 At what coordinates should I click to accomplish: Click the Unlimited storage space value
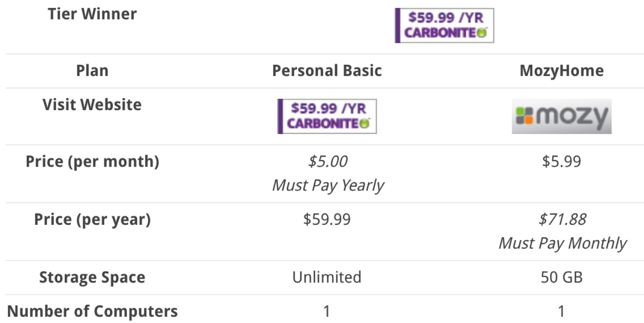pos(327,277)
